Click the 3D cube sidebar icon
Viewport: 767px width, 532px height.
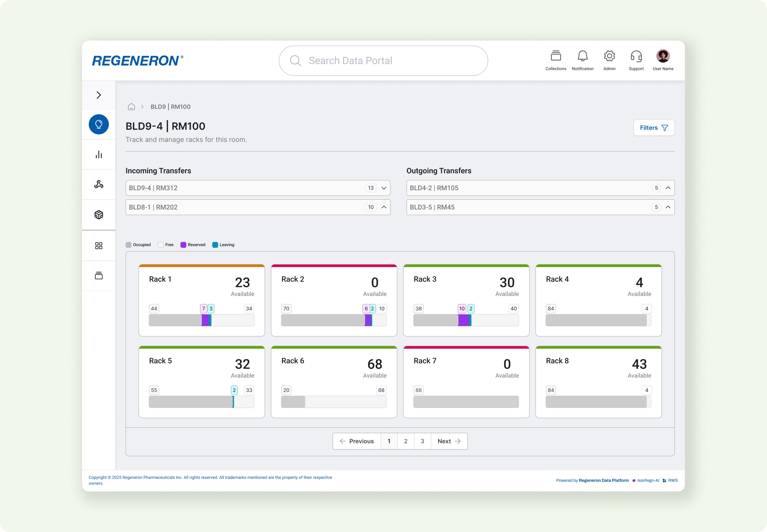(x=99, y=215)
